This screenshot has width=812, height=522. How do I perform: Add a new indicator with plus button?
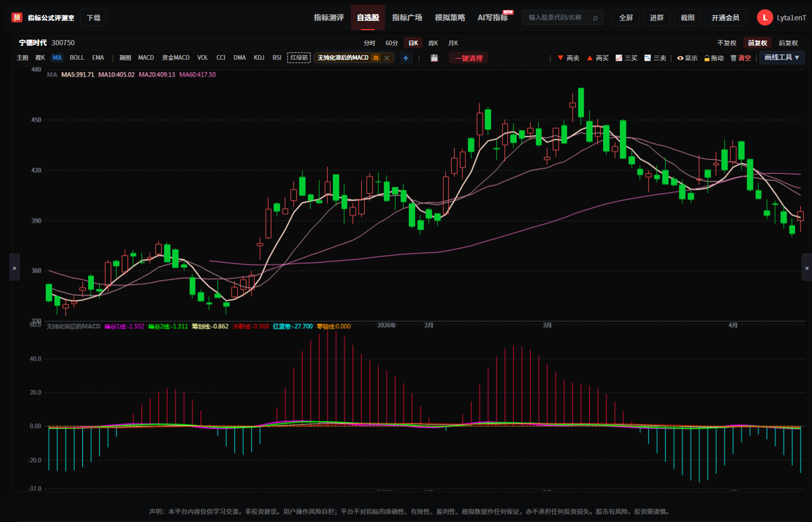tap(405, 58)
